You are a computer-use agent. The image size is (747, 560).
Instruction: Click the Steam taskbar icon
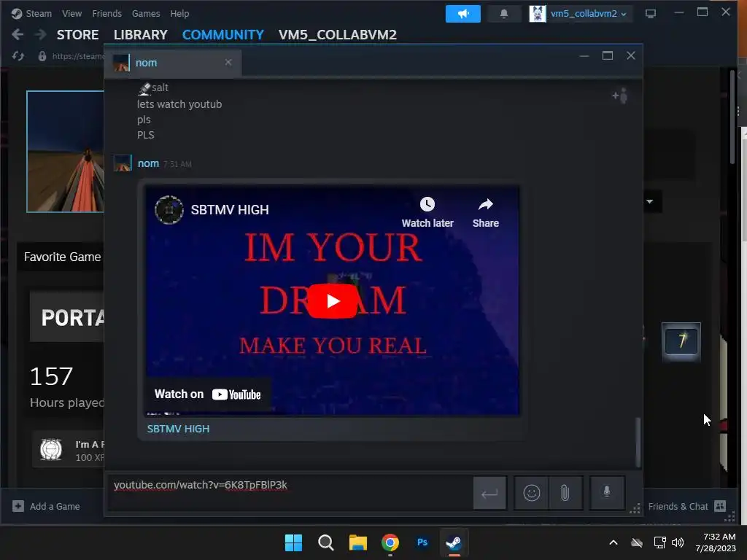click(x=454, y=542)
